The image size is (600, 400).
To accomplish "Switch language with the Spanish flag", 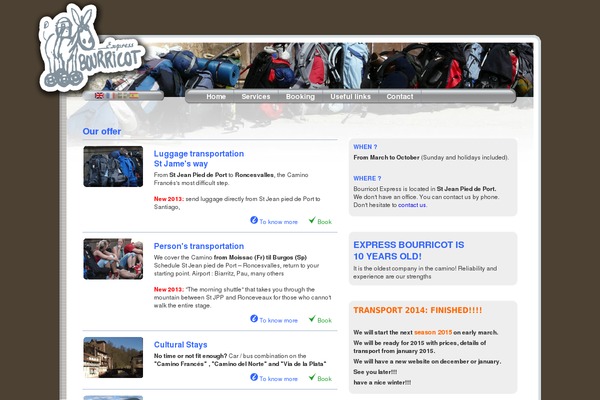I will (134, 96).
